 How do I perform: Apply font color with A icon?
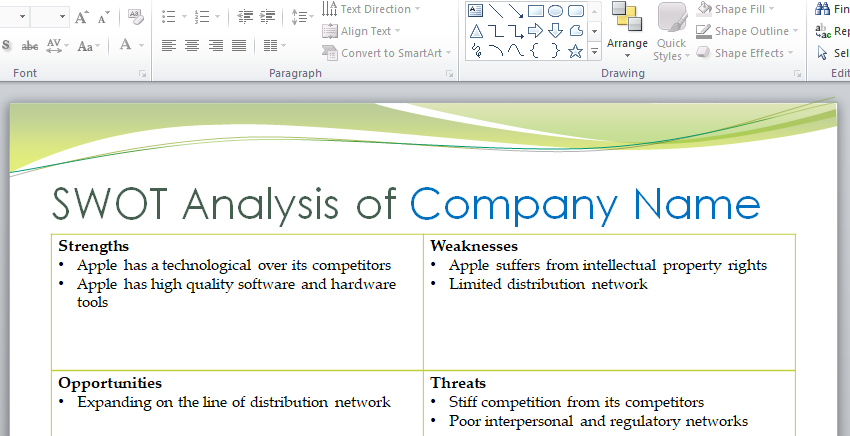point(125,44)
